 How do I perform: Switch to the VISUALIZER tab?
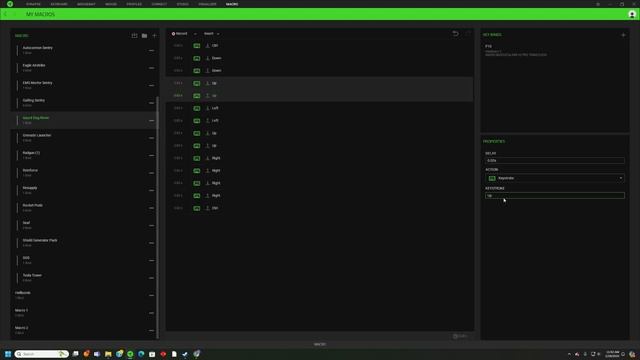(x=207, y=4)
